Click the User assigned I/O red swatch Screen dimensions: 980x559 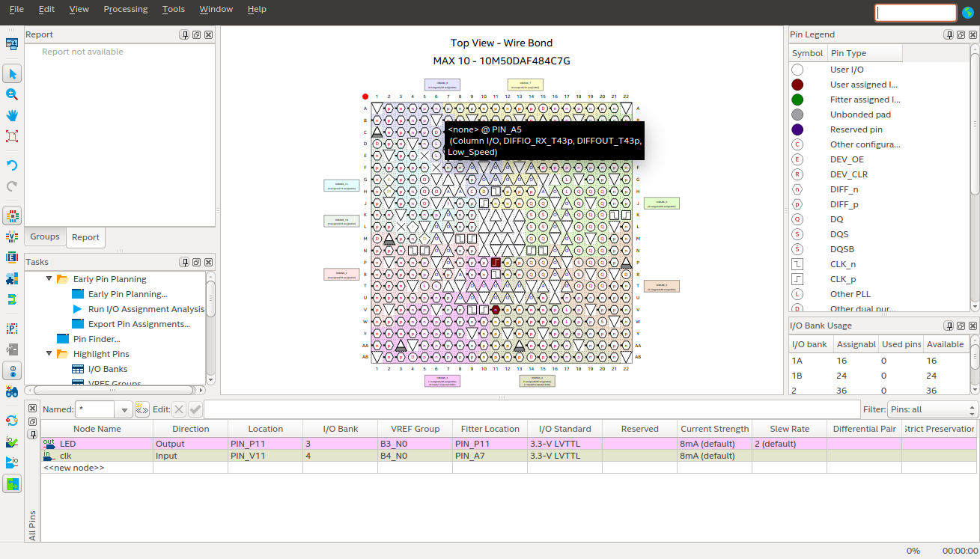pyautogui.click(x=797, y=85)
